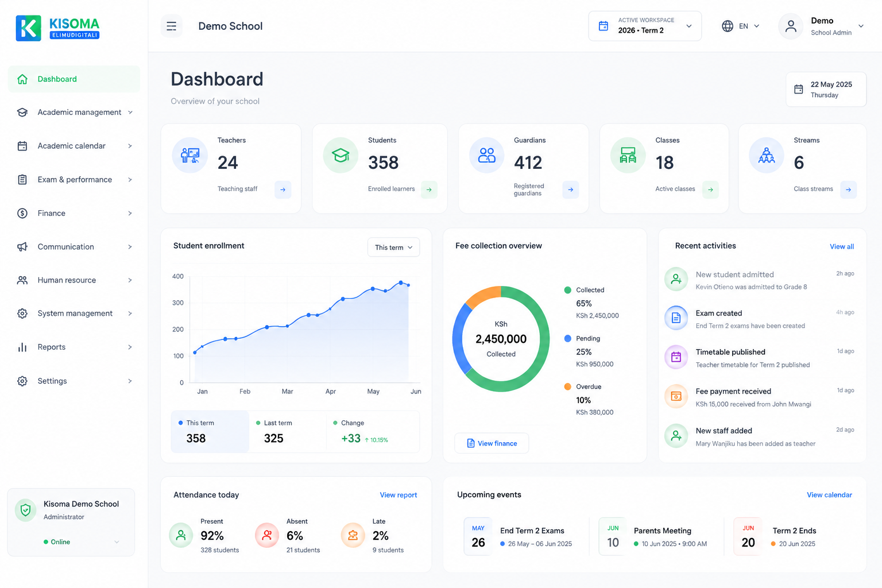
Task: Click the Guardians card arrow icon
Action: (x=570, y=189)
